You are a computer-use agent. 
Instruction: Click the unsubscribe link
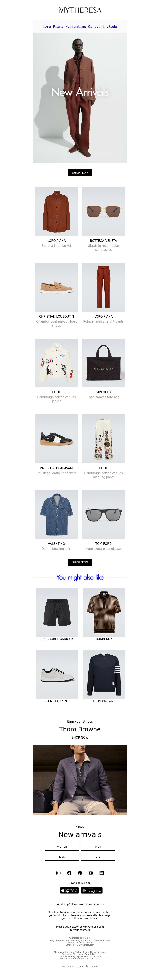(102, 912)
